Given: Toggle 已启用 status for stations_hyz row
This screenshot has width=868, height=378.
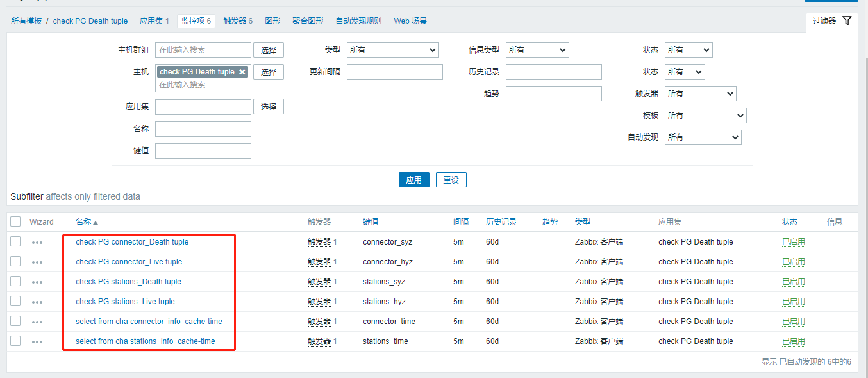Looking at the screenshot, I should (x=794, y=302).
